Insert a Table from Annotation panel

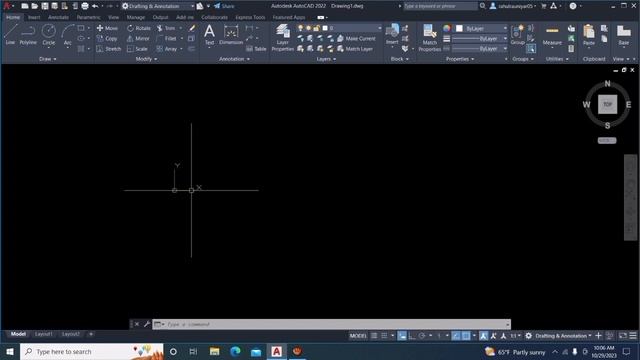point(256,49)
